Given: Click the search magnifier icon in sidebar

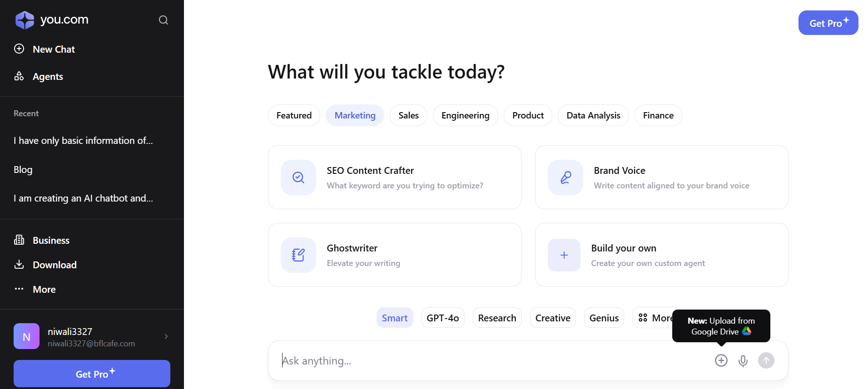Looking at the screenshot, I should point(164,20).
